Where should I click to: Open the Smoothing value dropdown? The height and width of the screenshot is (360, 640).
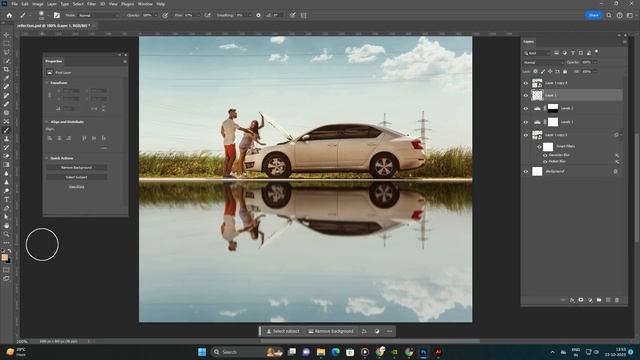(249, 15)
